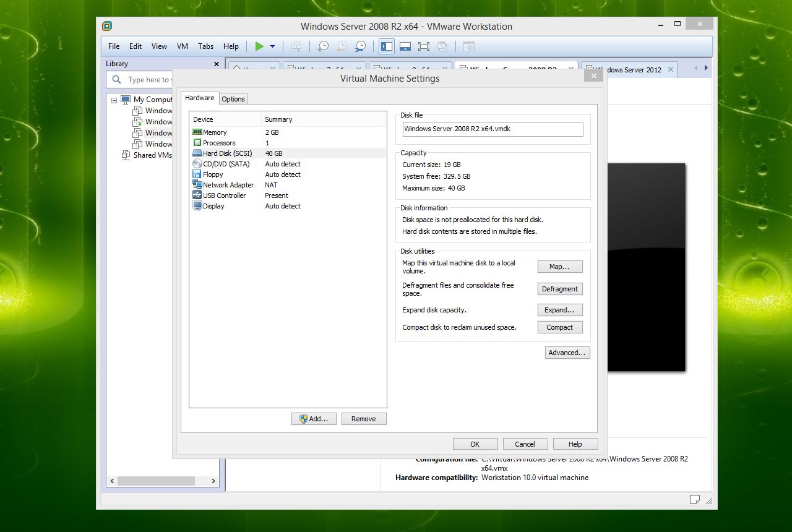This screenshot has height=532, width=792.
Task: Open the power options dropdown arrow
Action: [272, 46]
